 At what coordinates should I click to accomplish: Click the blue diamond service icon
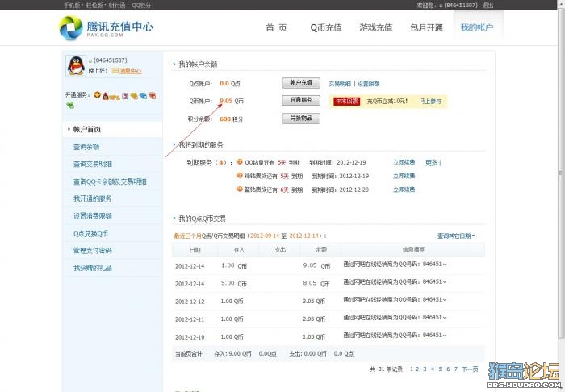pyautogui.click(x=143, y=96)
